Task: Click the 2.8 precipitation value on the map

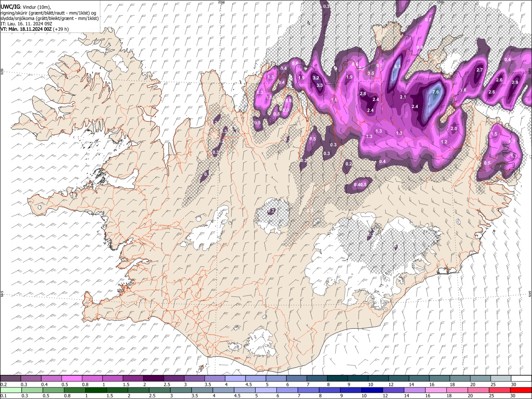Action: click(363, 94)
